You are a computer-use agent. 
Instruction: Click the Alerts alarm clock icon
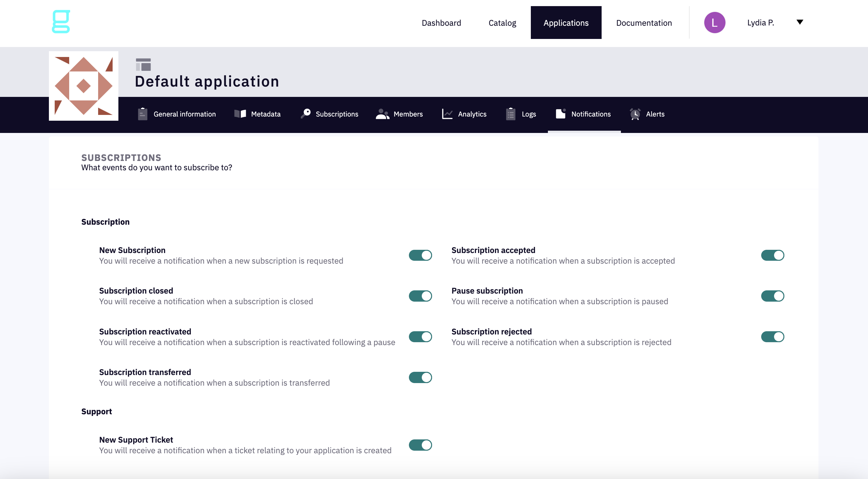[635, 114]
